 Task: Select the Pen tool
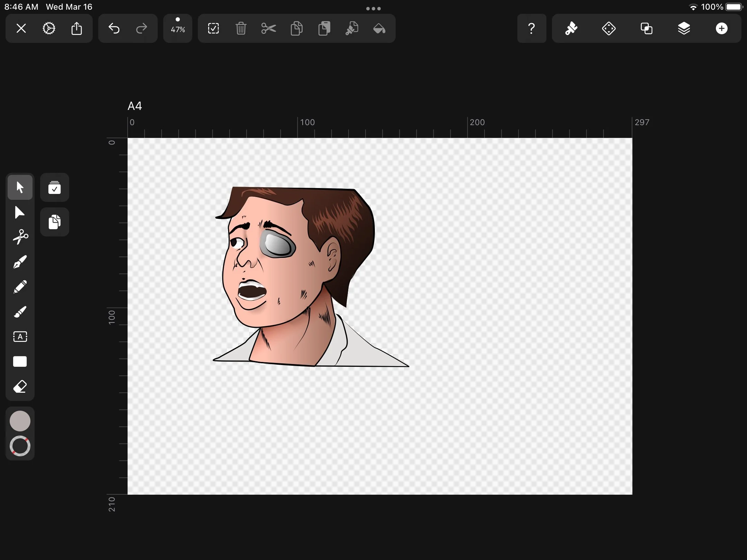point(20,262)
